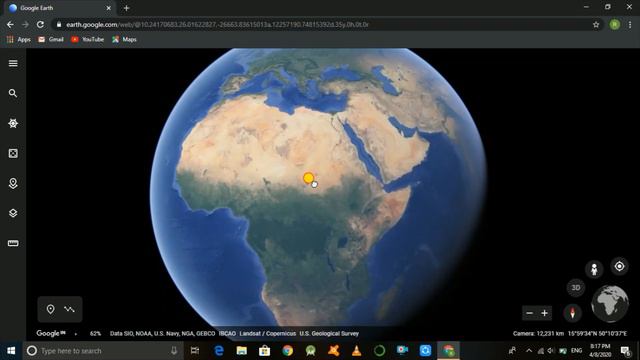Open the YouTube bookmark

pos(88,40)
